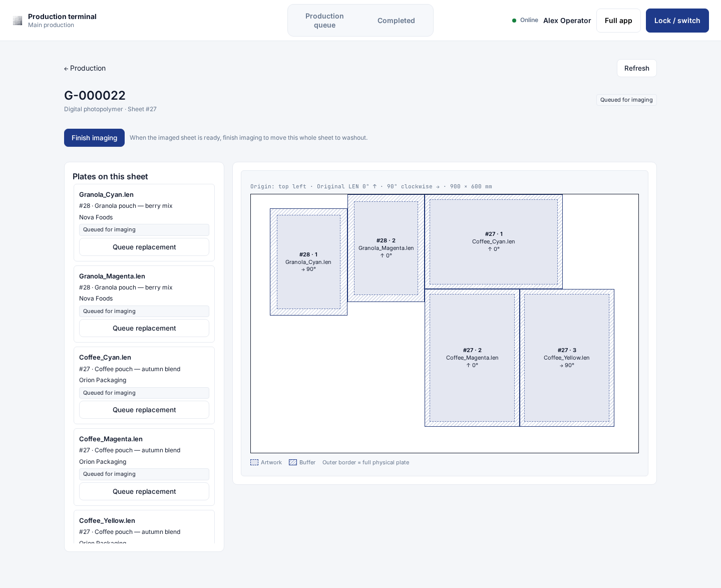Screen dimensions: 721x588
Task: Click the Coffee_Magenta.len title in plates list
Action: coord(111,439)
